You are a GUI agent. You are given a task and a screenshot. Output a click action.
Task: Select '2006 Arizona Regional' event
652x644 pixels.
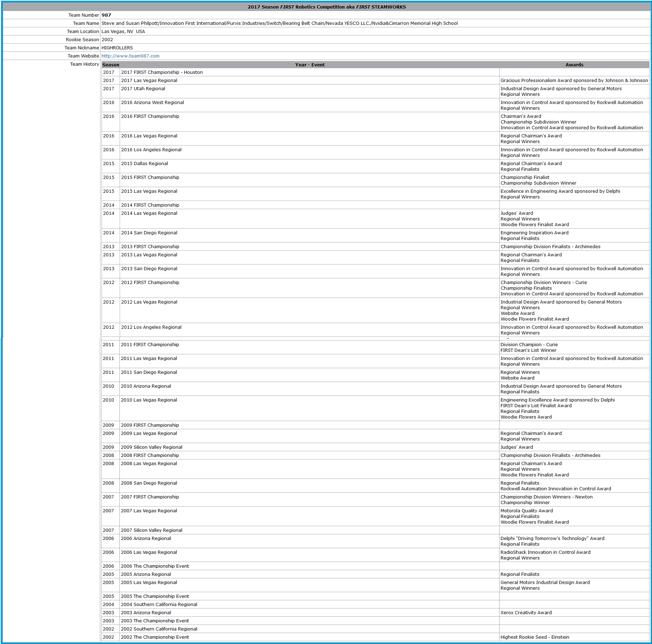click(x=146, y=539)
